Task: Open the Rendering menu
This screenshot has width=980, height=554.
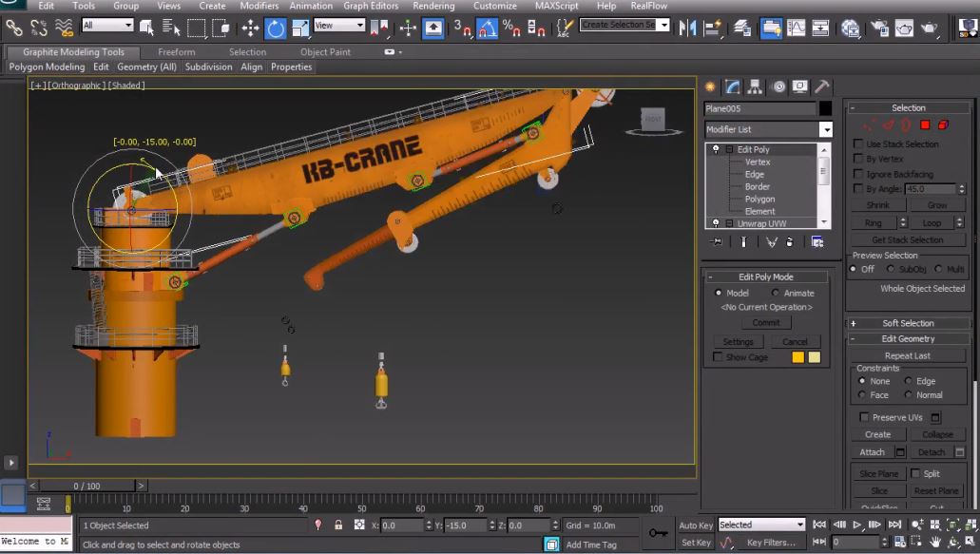Action: (433, 6)
